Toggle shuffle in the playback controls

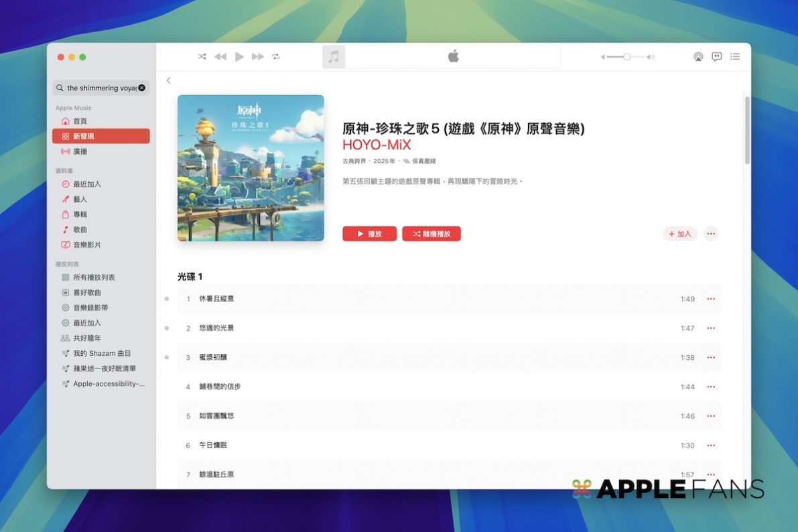coord(202,57)
